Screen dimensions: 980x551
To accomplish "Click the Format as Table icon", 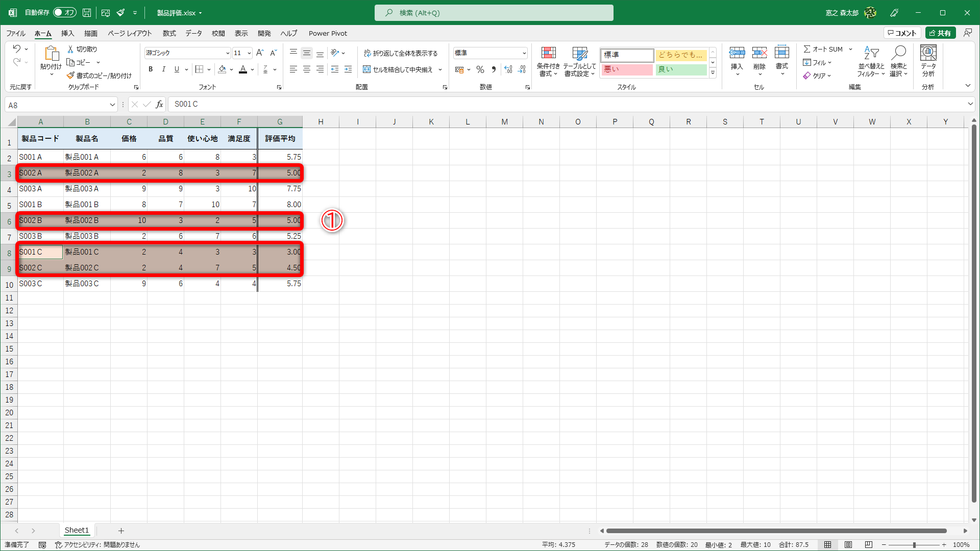I will pyautogui.click(x=579, y=53).
